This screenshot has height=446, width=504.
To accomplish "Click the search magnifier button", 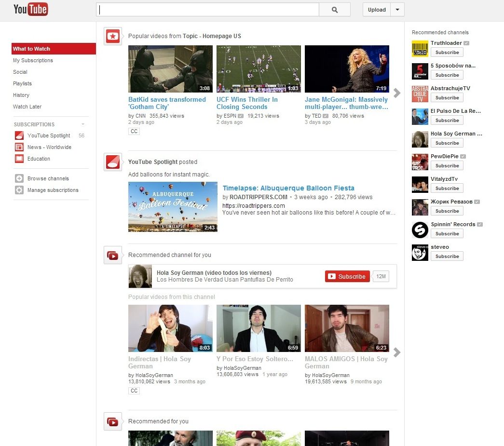I will click(x=335, y=10).
